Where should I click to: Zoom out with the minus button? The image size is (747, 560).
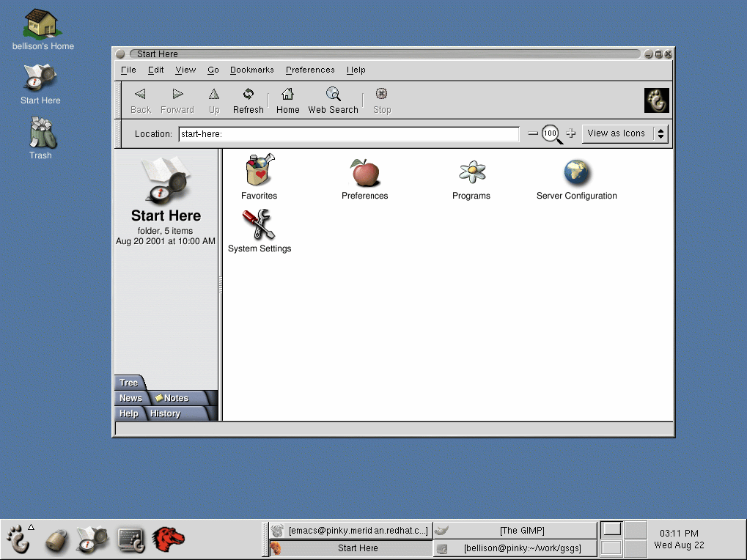point(533,133)
